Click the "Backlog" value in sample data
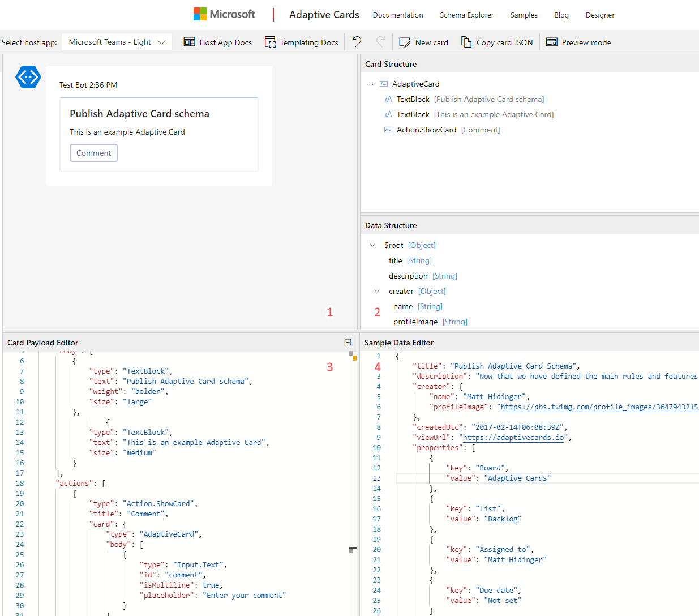This screenshot has width=699, height=616. click(503, 519)
